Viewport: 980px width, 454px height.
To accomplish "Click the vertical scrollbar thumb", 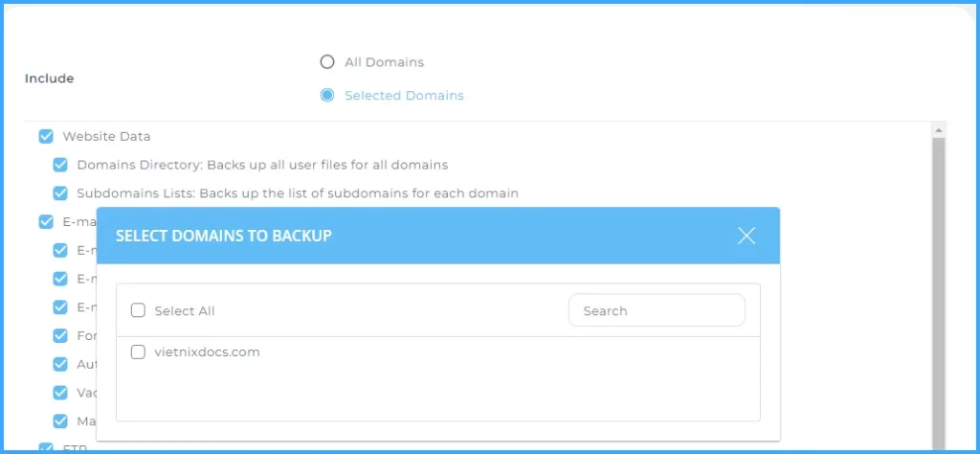I will click(938, 287).
